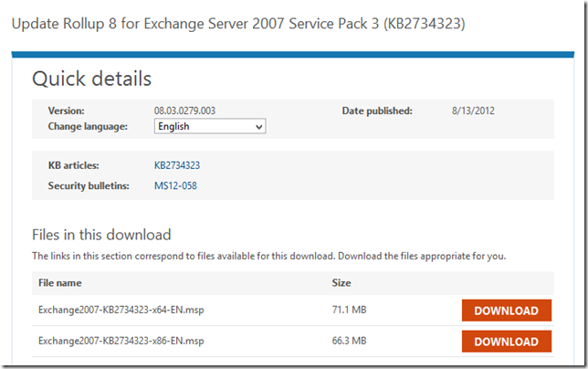Open the Change language dropdown showing English
The height and width of the screenshot is (369, 588).
[x=210, y=127]
